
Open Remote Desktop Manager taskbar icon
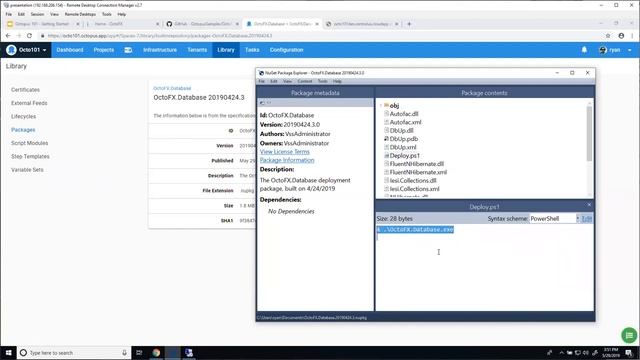189,353
